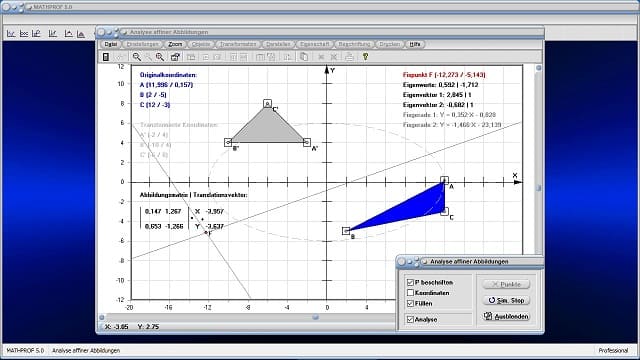
Task: Click the second chart icon in MathProf toolbar
Action: point(24,33)
